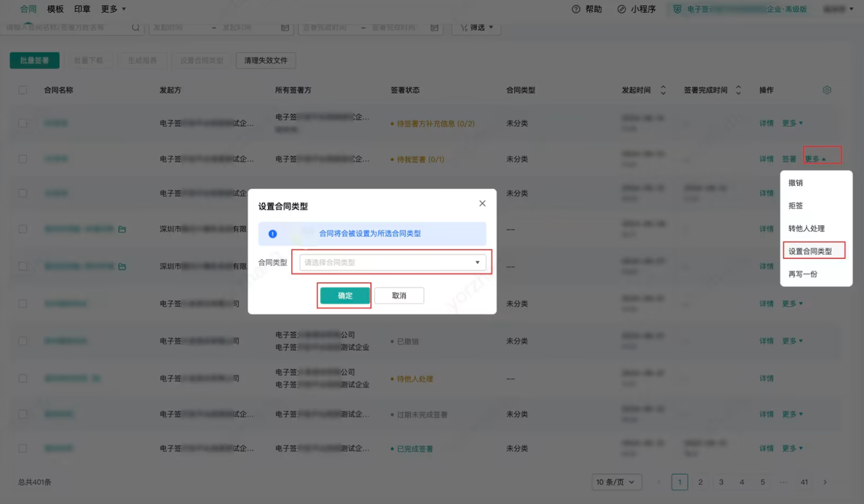Click the 发起时间 sort arrows icon
The image size is (864, 504).
[663, 90]
